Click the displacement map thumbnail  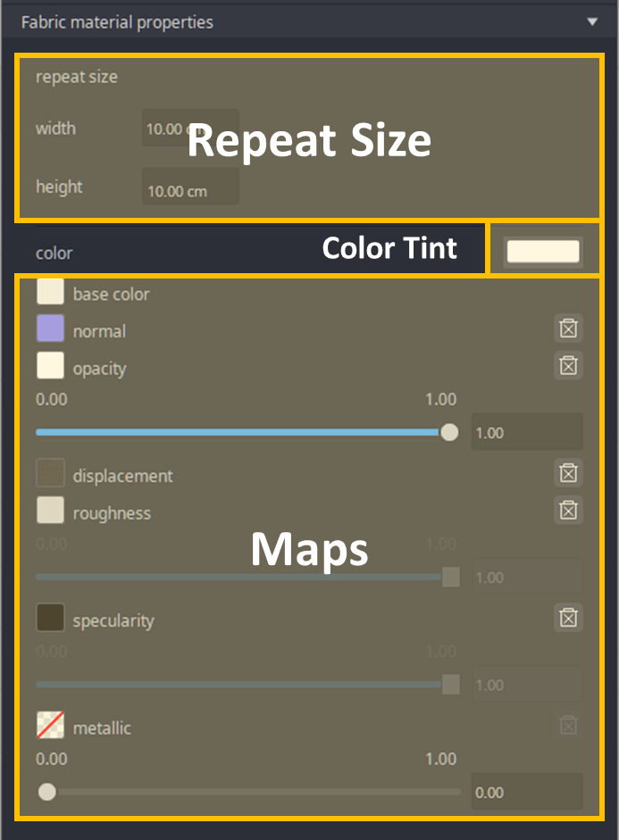[50, 473]
